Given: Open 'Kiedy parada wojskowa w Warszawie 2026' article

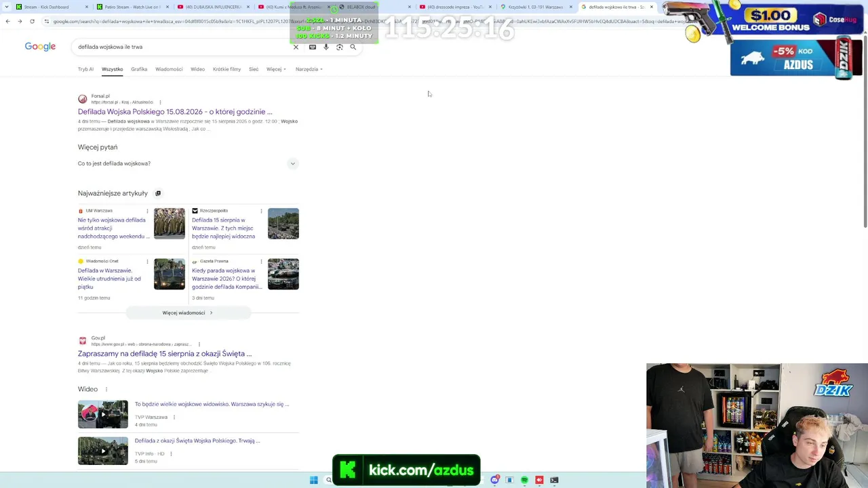Looking at the screenshot, I should [x=227, y=279].
